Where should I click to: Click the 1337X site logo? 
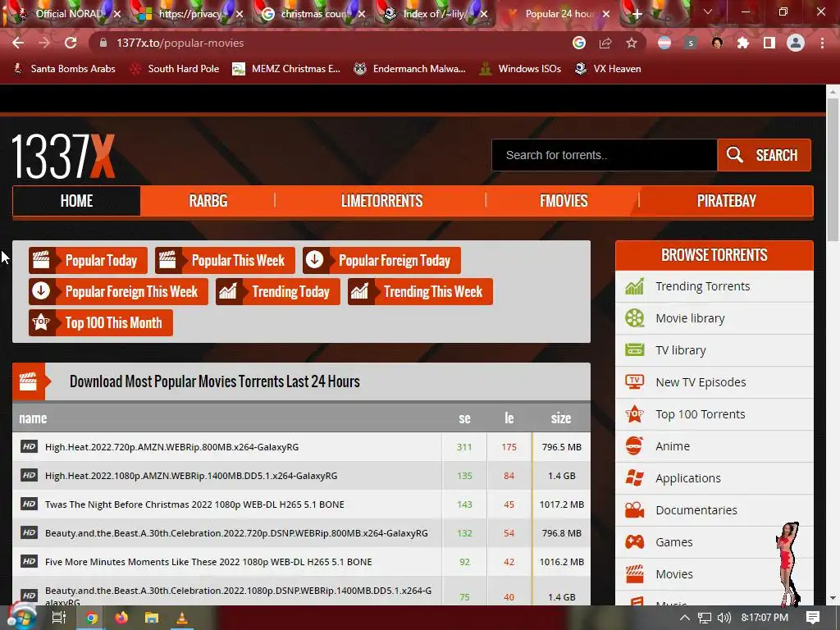click(x=63, y=156)
